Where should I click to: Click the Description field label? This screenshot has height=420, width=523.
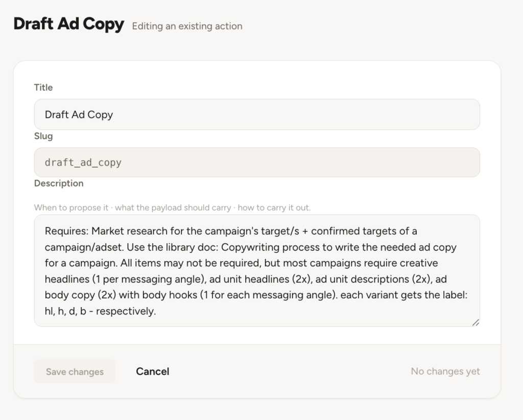[x=59, y=183]
